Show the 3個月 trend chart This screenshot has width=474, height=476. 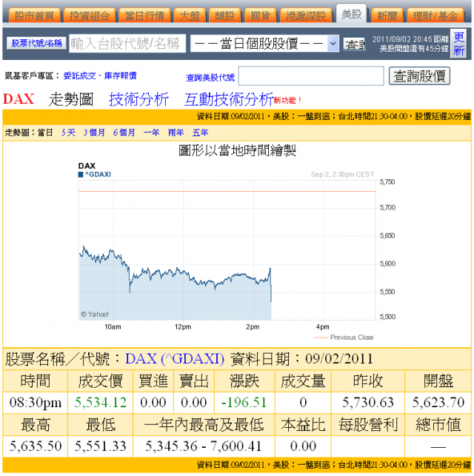(x=94, y=133)
